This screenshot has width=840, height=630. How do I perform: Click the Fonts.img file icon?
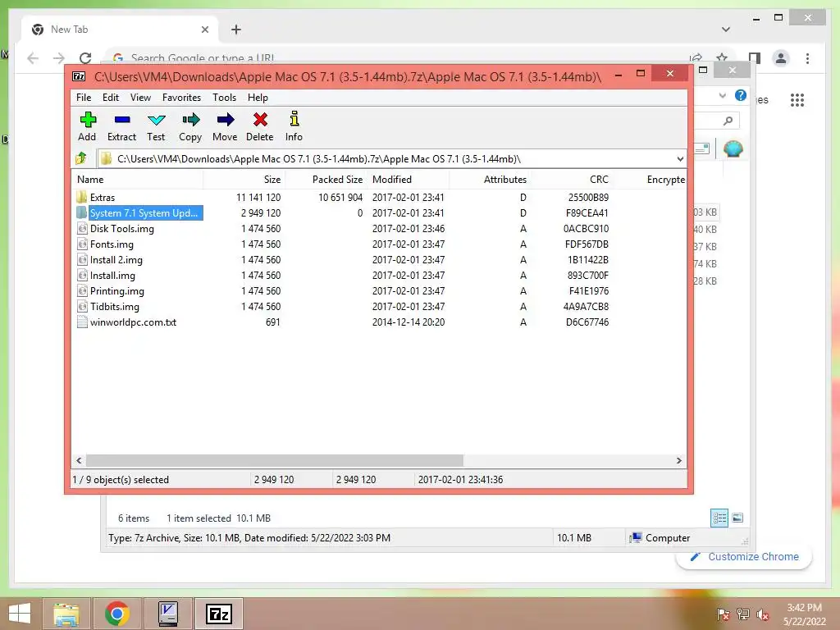[x=82, y=244]
